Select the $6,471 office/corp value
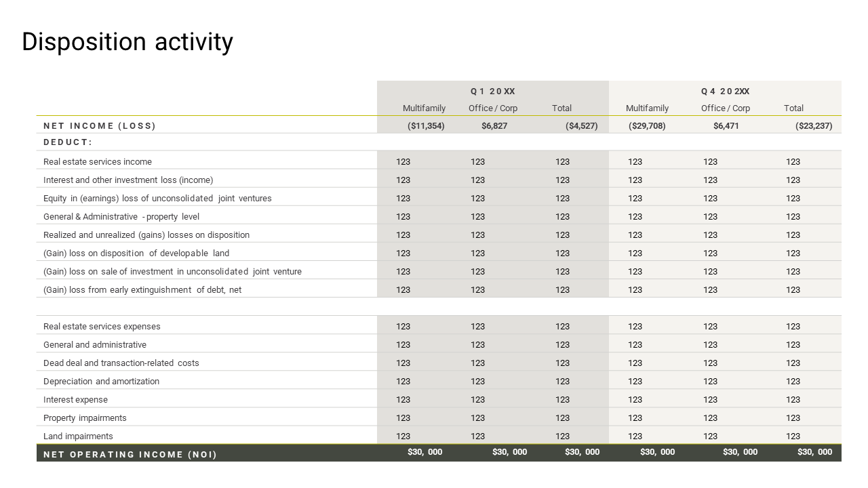The height and width of the screenshot is (488, 868). tap(726, 126)
